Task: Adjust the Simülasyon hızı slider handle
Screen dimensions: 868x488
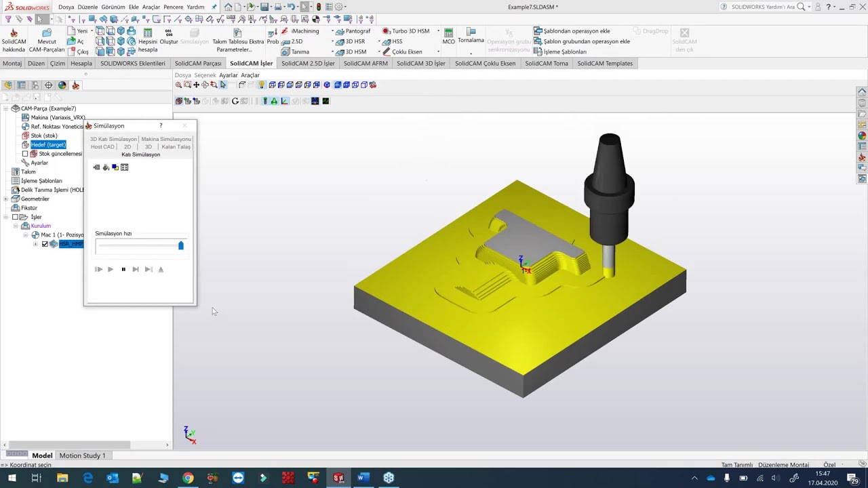Action: coord(181,245)
